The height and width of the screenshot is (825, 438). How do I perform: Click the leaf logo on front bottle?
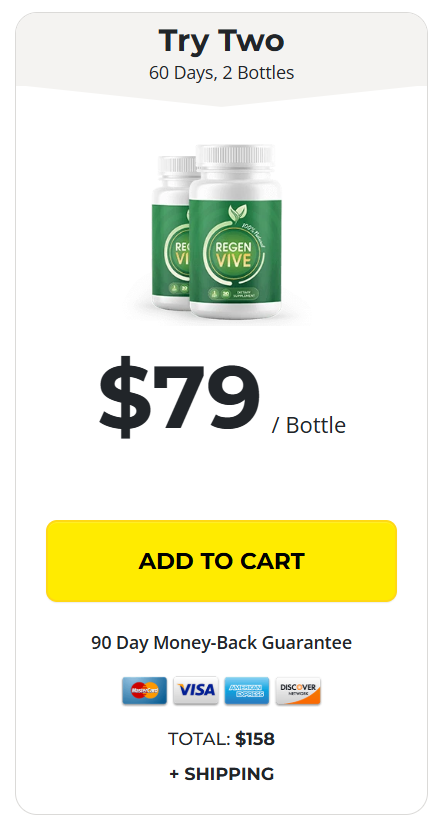click(x=235, y=213)
